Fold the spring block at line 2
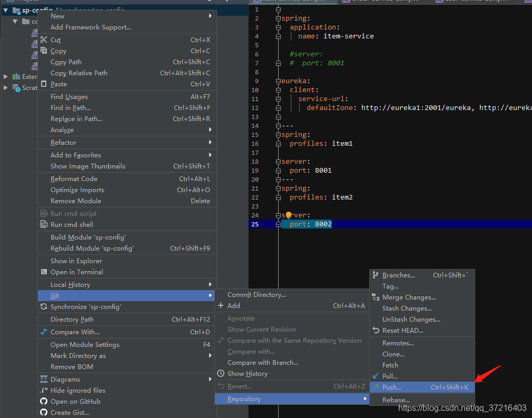The image size is (532, 418). (278, 18)
